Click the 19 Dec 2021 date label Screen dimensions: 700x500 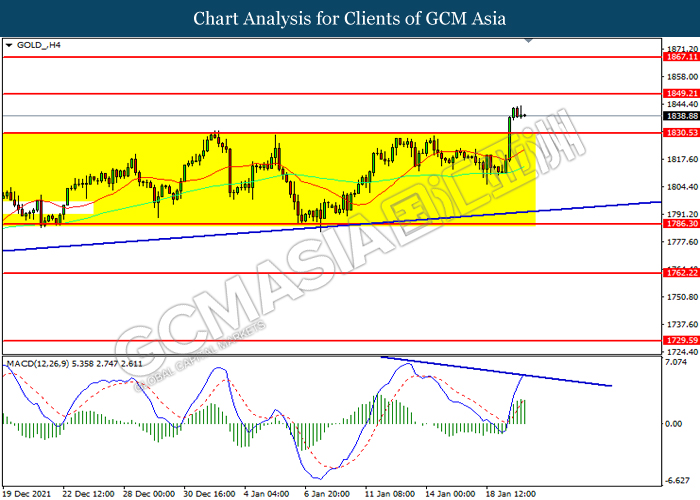tap(26, 494)
